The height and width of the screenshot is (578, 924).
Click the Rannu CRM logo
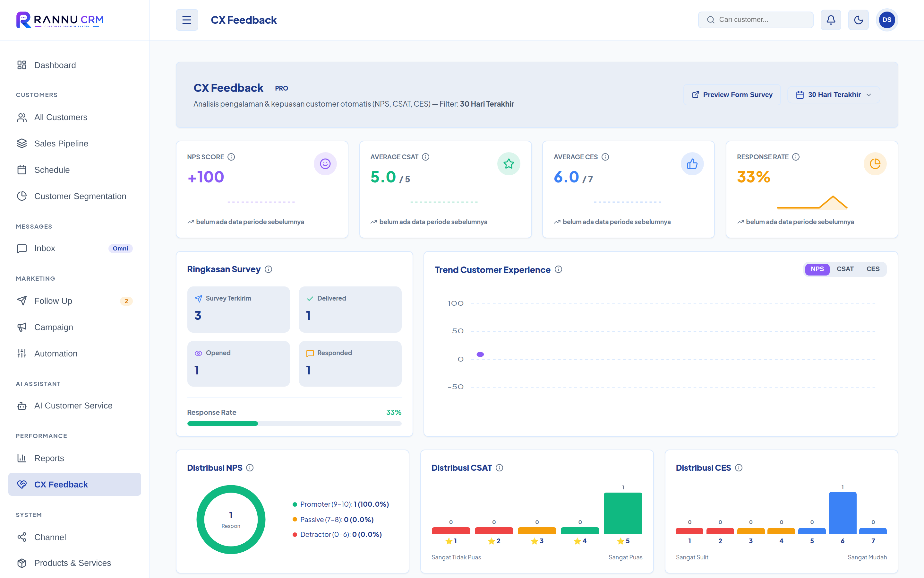tap(60, 20)
